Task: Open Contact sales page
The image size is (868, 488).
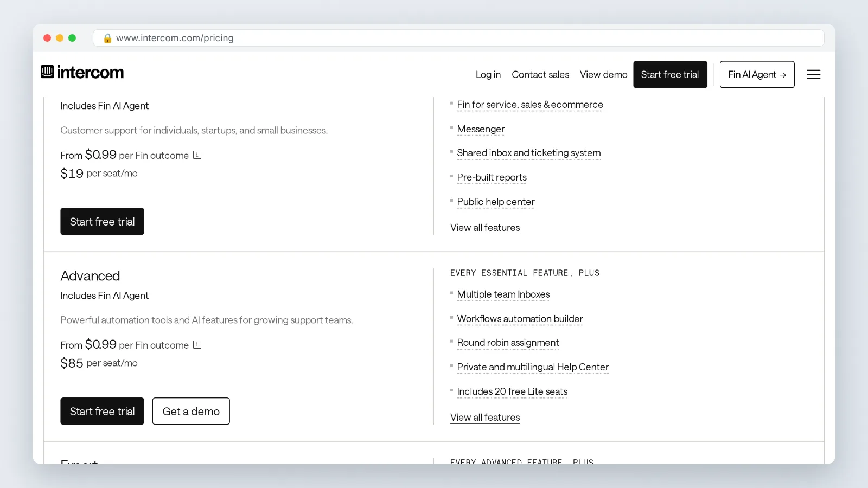Action: pos(540,75)
